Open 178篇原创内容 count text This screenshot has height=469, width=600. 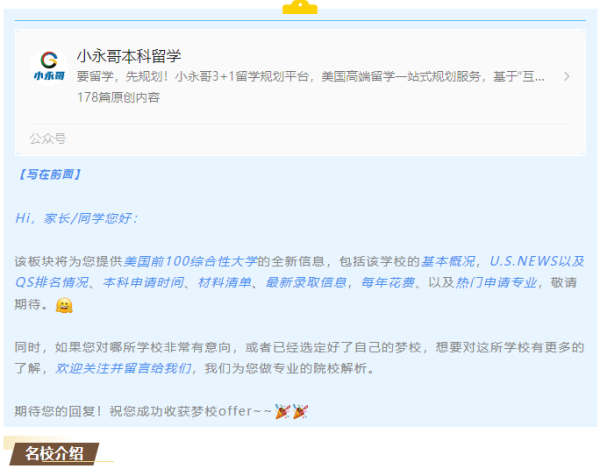(118, 97)
